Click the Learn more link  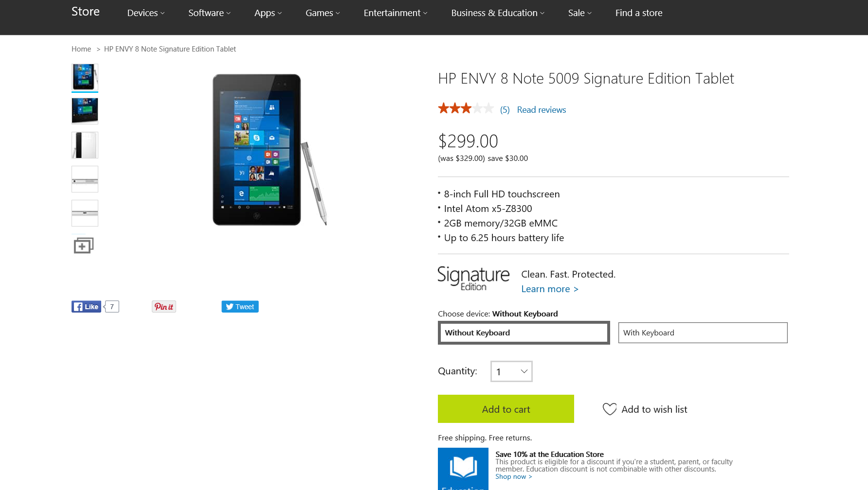coord(550,289)
